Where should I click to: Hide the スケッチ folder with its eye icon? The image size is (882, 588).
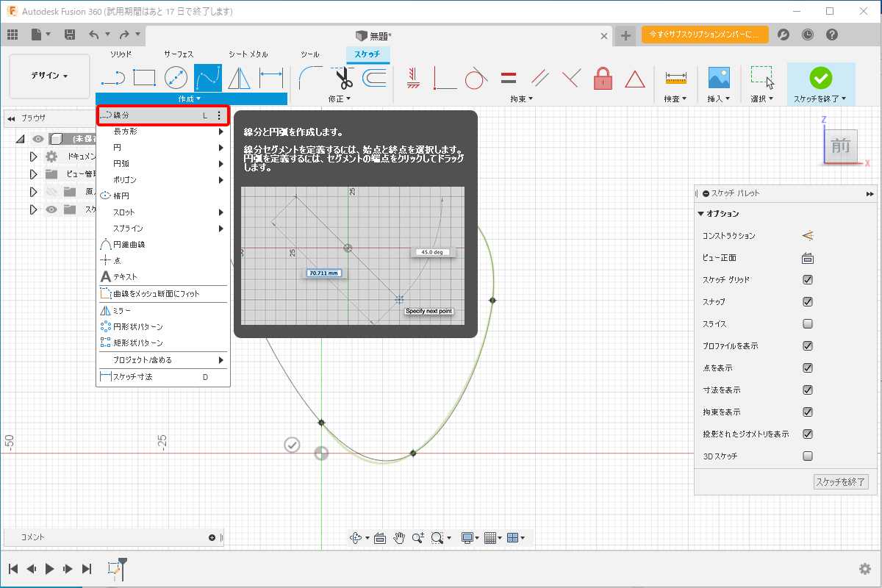point(51,209)
